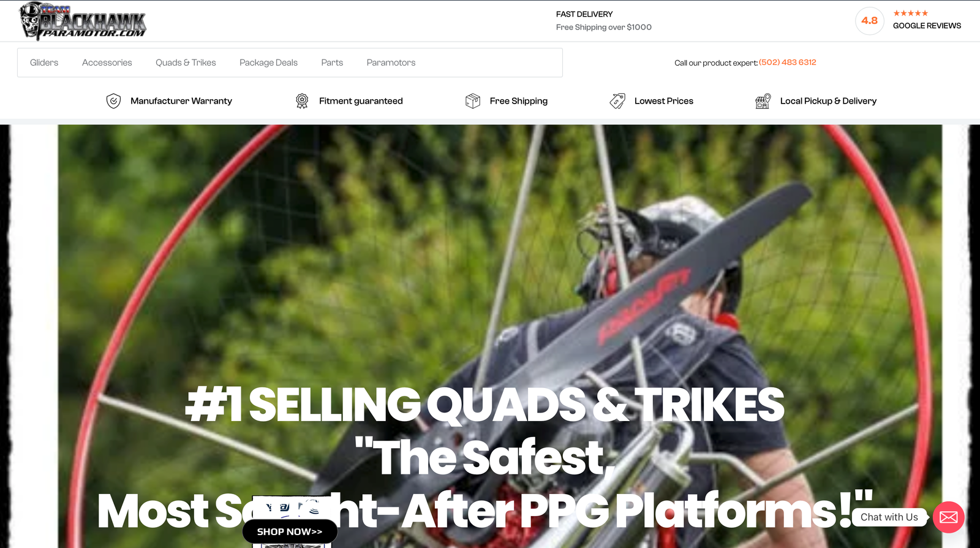Click the Blackhawk Paramotor skull logo
980x548 pixels.
(83, 21)
